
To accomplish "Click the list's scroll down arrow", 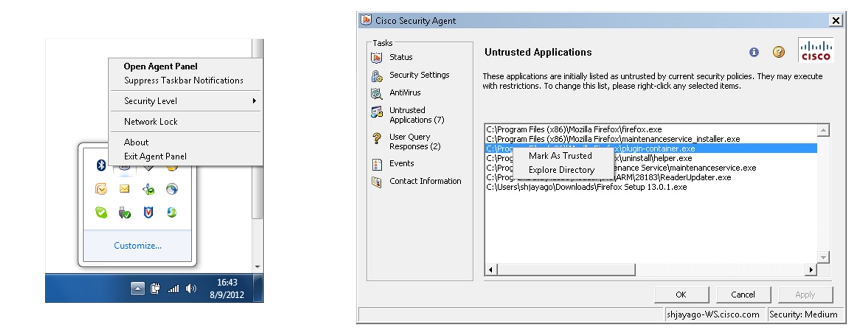I will coord(823,258).
